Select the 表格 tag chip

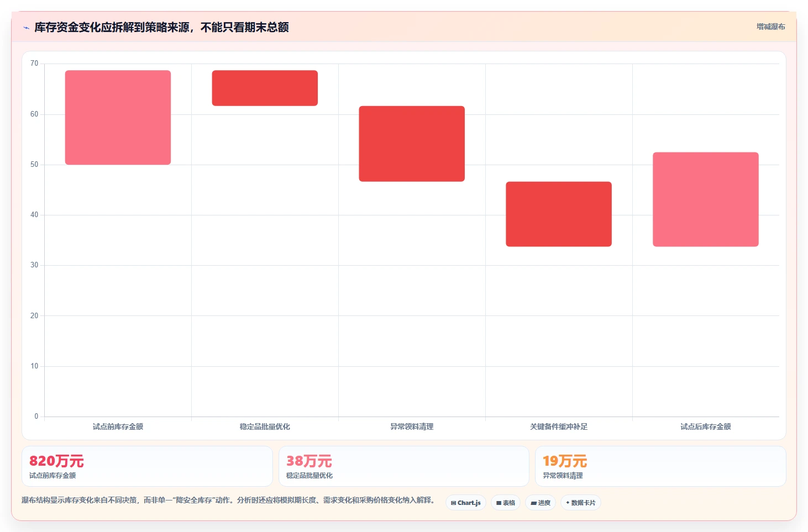(x=505, y=503)
